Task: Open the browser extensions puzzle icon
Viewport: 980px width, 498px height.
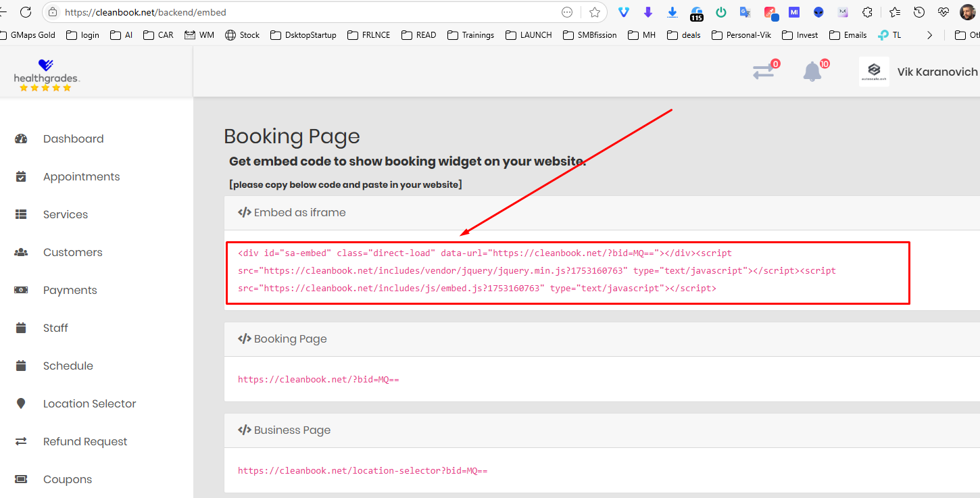Action: point(868,12)
